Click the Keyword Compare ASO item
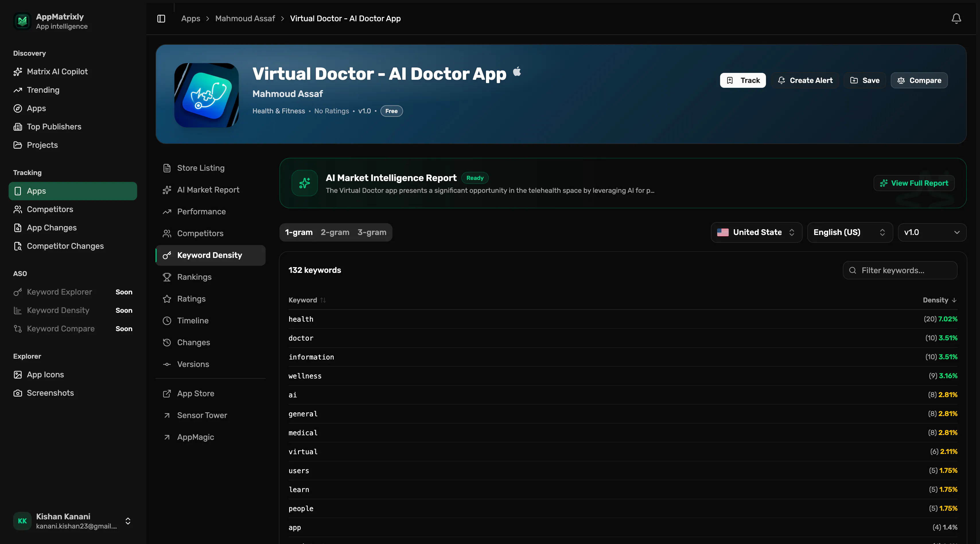Image resolution: width=980 pixels, height=544 pixels. pos(73,329)
